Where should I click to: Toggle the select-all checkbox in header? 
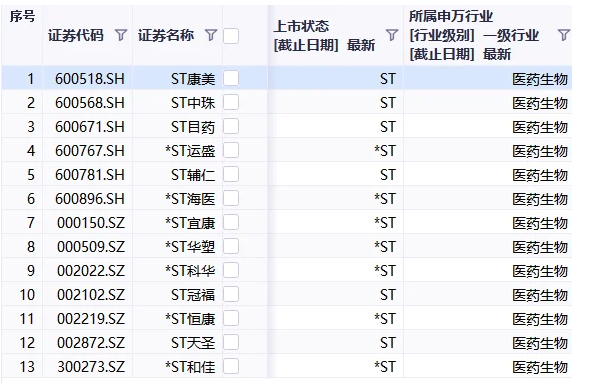click(231, 36)
